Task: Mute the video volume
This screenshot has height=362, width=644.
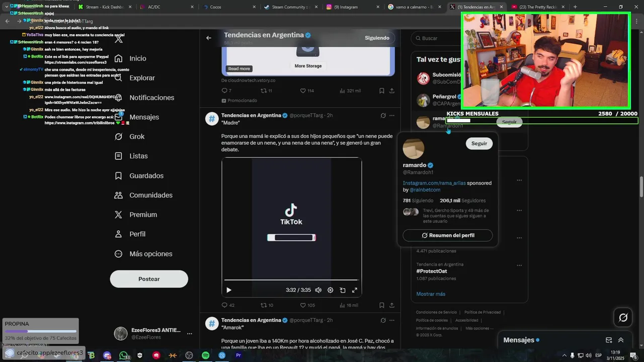Action: point(318,290)
